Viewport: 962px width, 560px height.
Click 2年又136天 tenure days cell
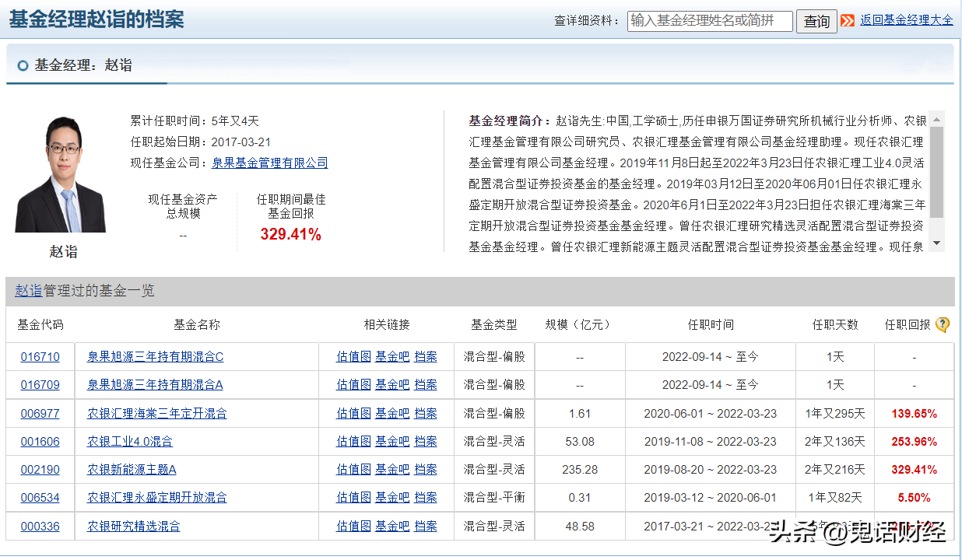click(835, 442)
